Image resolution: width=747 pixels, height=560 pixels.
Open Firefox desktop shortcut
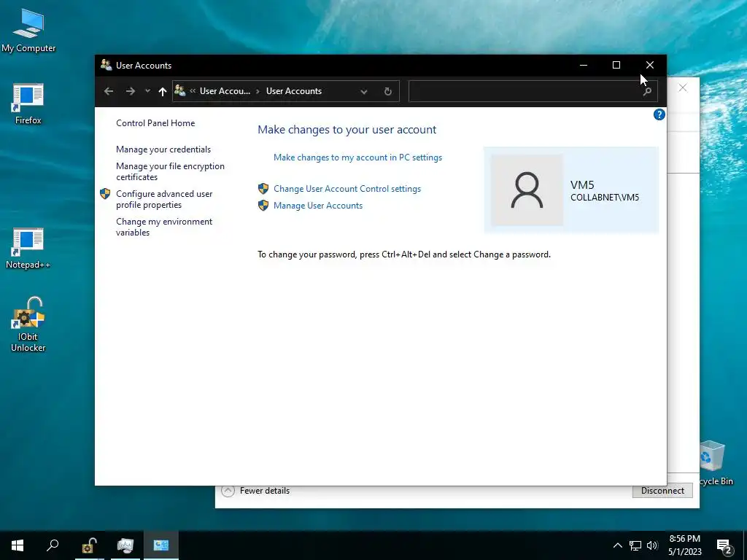pyautogui.click(x=28, y=104)
